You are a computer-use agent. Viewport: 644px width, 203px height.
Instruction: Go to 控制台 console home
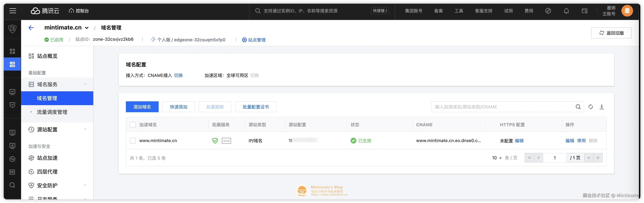pyautogui.click(x=79, y=11)
